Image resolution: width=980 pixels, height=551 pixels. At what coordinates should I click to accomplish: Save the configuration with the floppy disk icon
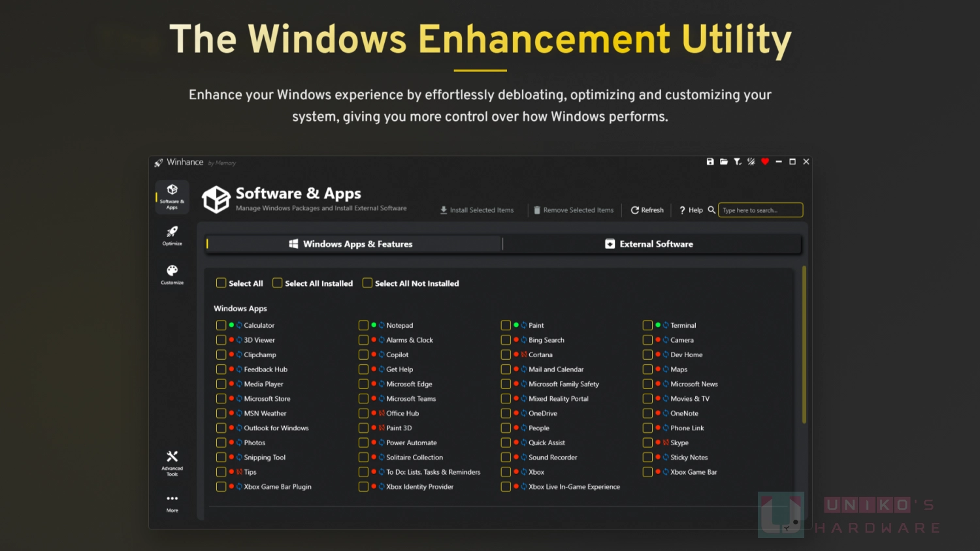710,162
